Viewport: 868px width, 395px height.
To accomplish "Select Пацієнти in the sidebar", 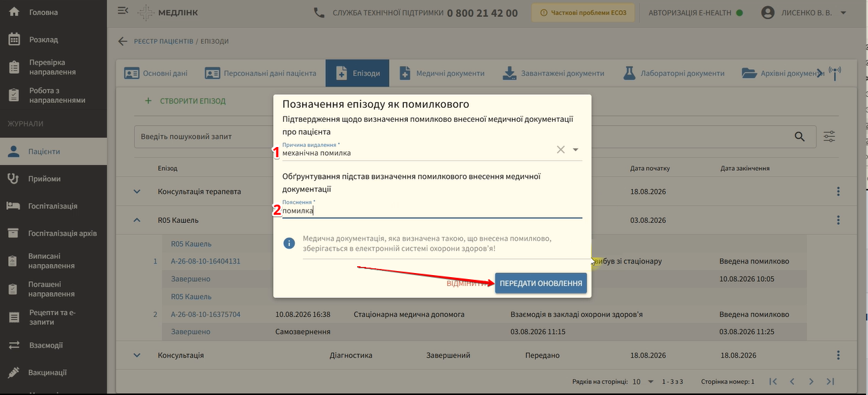I will point(53,151).
